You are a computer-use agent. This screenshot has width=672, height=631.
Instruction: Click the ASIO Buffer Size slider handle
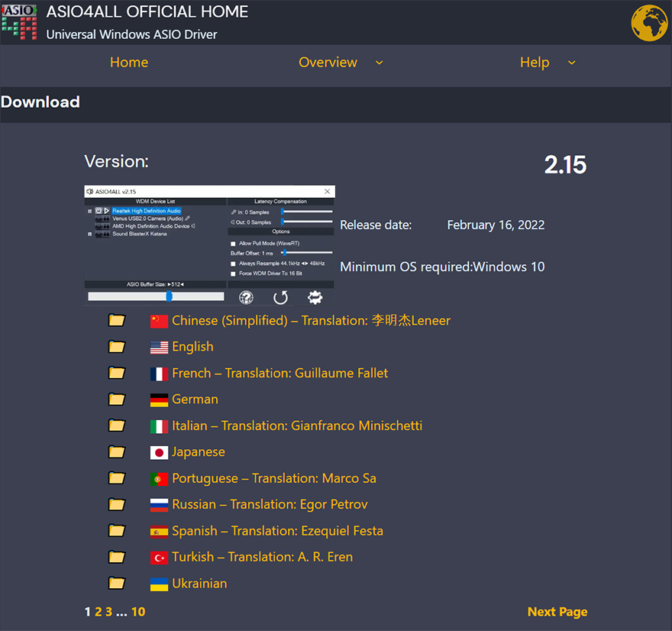click(x=170, y=296)
